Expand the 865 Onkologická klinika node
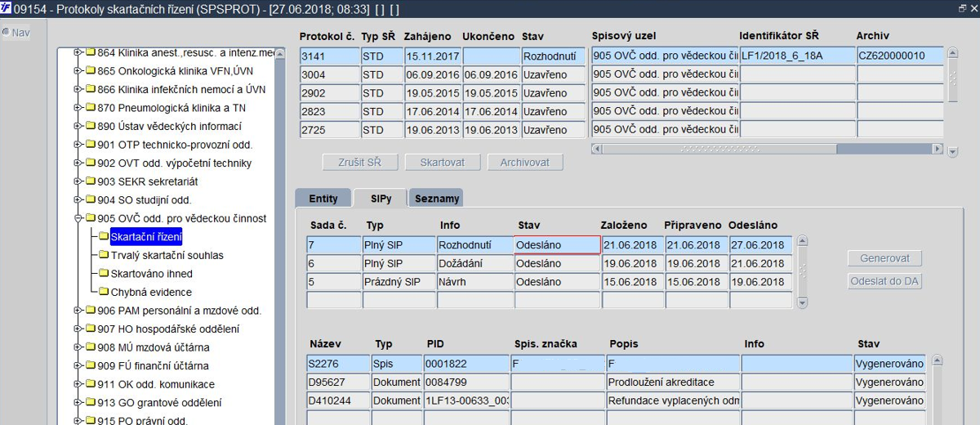 tap(78, 71)
